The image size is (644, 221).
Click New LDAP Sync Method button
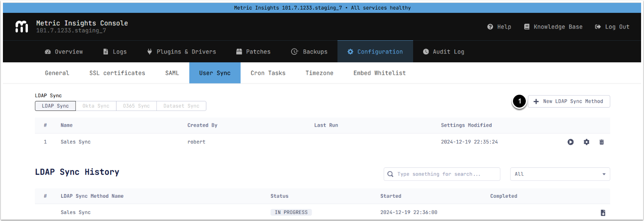click(569, 101)
